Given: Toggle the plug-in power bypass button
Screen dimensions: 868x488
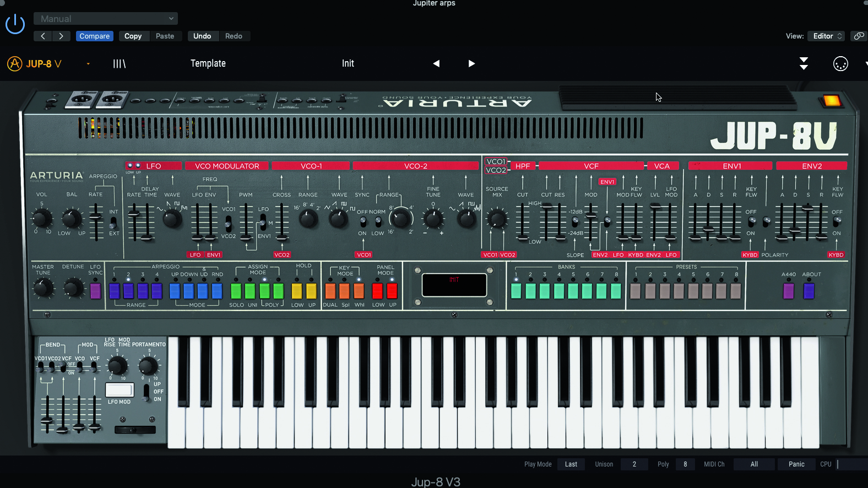Looking at the screenshot, I should 15,24.
